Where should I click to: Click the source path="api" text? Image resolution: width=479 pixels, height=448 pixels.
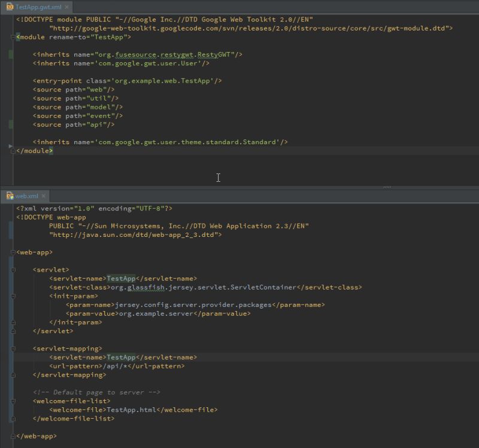[74, 125]
